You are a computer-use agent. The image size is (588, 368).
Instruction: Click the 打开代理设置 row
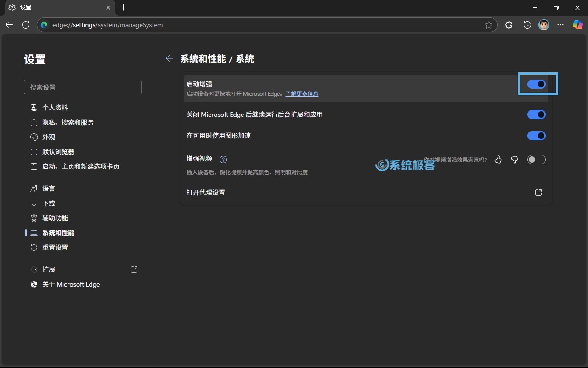pyautogui.click(x=366, y=192)
